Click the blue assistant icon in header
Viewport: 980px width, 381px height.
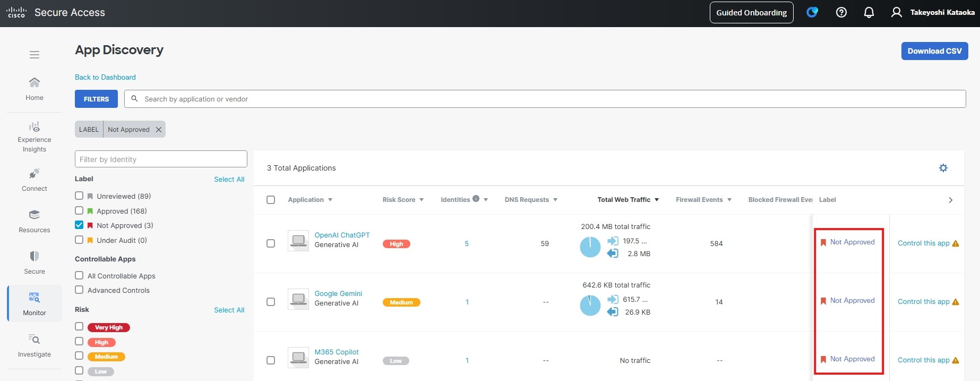[812, 12]
